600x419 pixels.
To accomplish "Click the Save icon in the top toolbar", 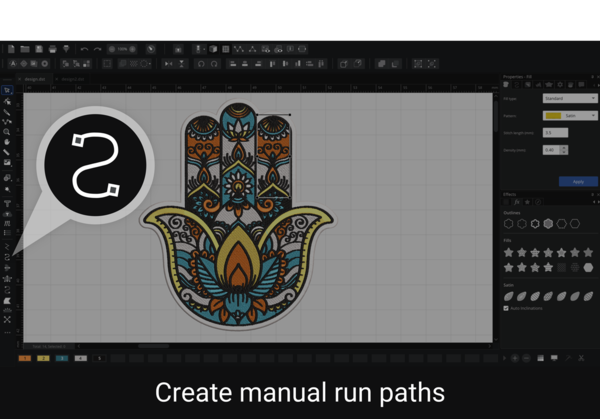I will coord(39,49).
